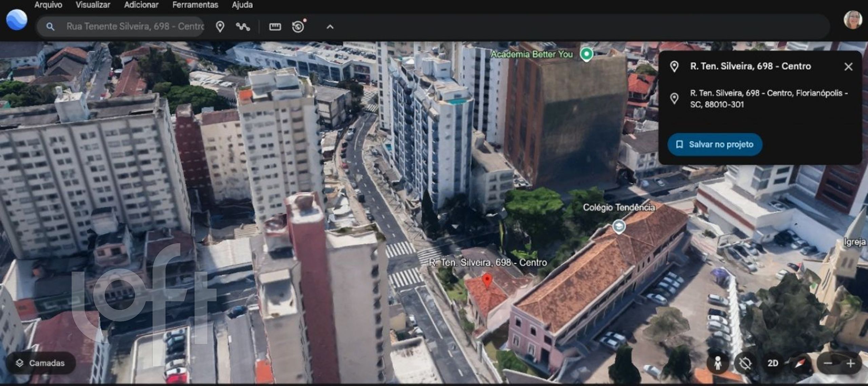This screenshot has height=386, width=868.
Task: Close the R. Ten. Silveira info card
Action: tap(848, 66)
